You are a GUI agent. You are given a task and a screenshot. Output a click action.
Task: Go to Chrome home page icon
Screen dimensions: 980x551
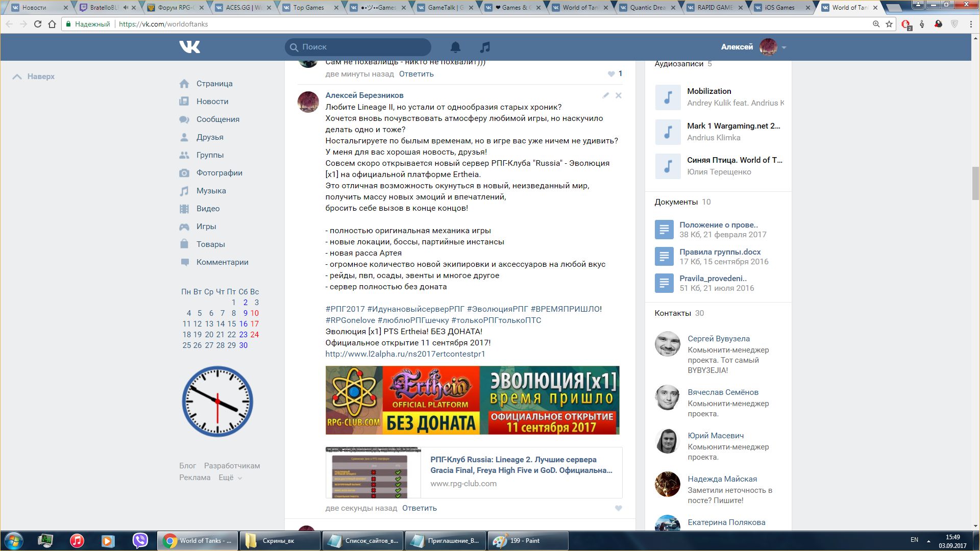52,24
